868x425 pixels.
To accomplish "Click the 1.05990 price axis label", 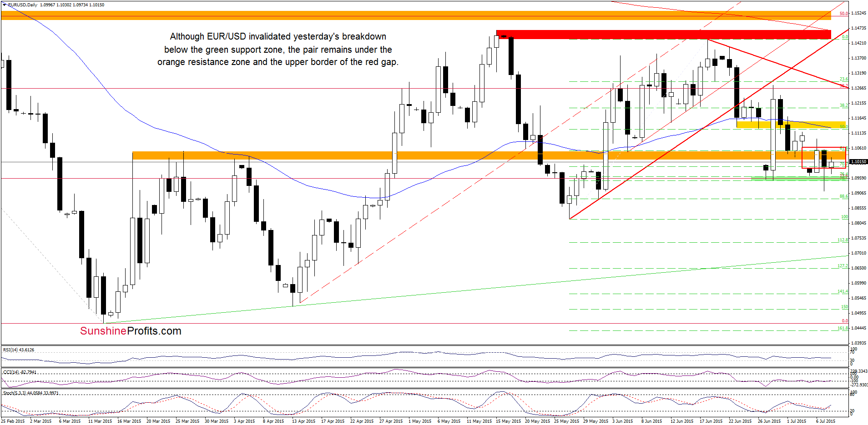I will [x=858, y=283].
